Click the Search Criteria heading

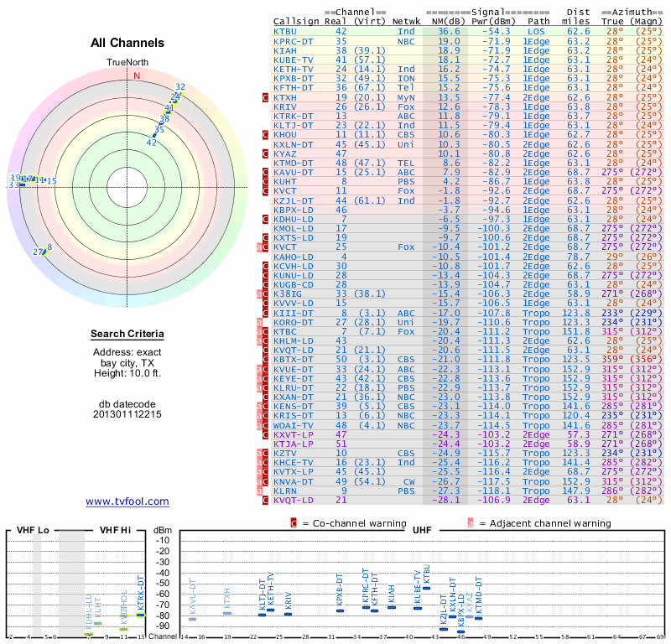(x=127, y=334)
